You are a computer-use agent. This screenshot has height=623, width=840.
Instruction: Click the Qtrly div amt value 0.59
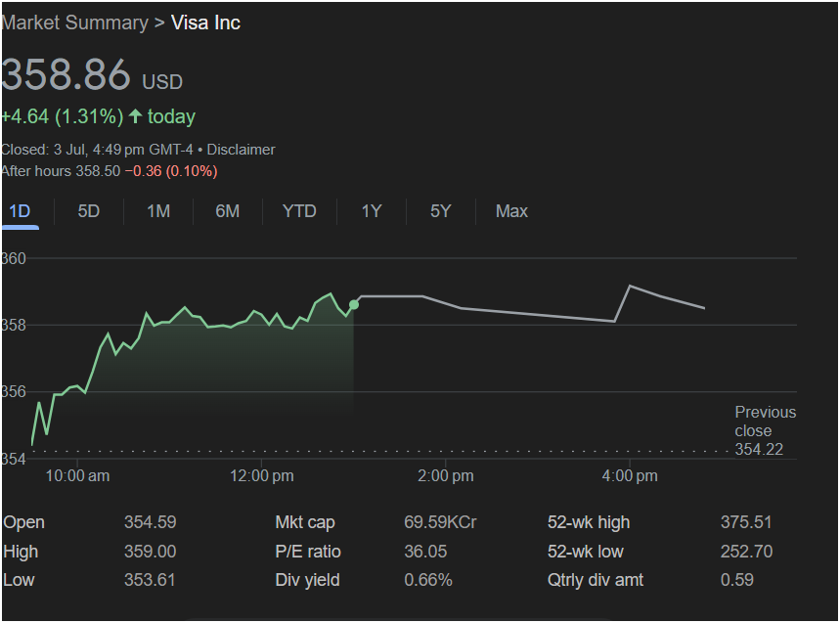[737, 580]
